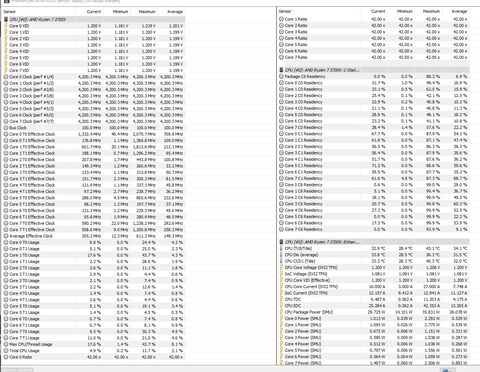Select the Core 7 T1 Effective Clock row
This screenshot has height=372, width=480.
tap(94, 230)
